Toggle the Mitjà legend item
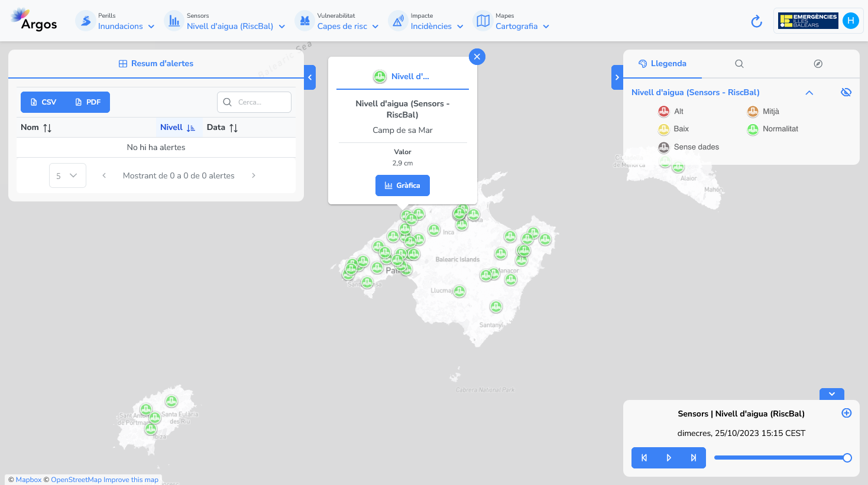The width and height of the screenshot is (868, 485). click(x=763, y=111)
